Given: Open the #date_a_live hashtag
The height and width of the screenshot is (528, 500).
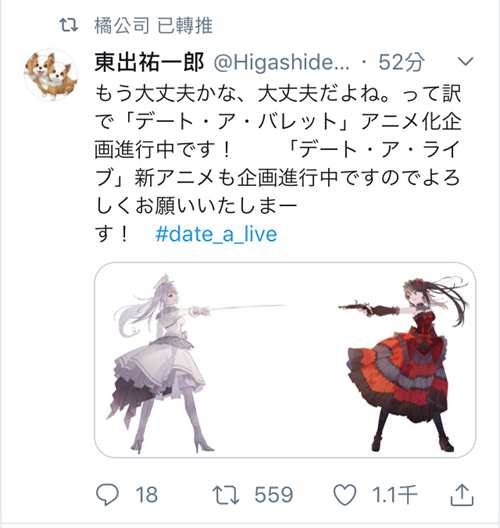Looking at the screenshot, I should point(216,234).
